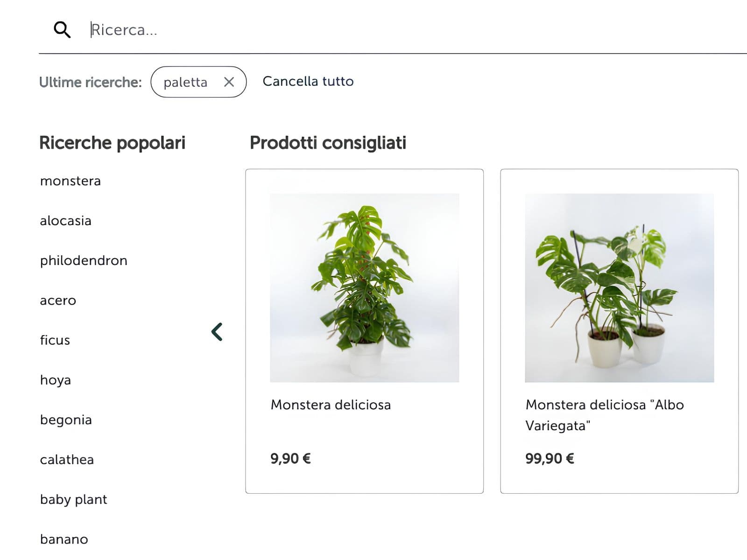Click the "hoya" popular search
Image resolution: width=747 pixels, height=560 pixels.
56,380
